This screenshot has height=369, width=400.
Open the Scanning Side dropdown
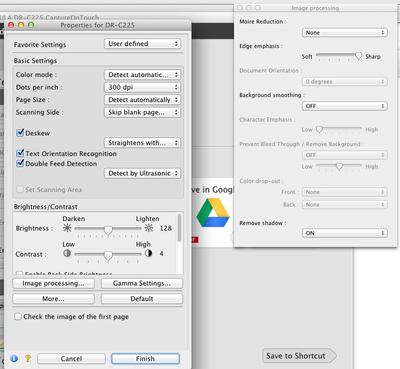coord(142,112)
